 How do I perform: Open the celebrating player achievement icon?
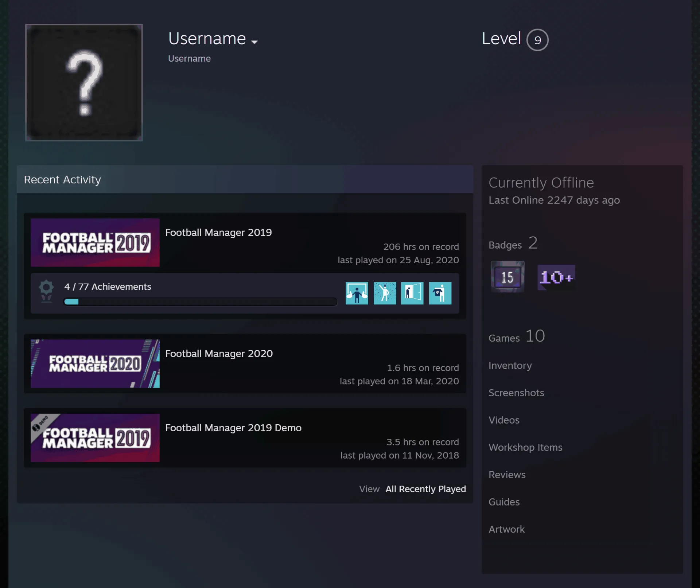point(385,293)
